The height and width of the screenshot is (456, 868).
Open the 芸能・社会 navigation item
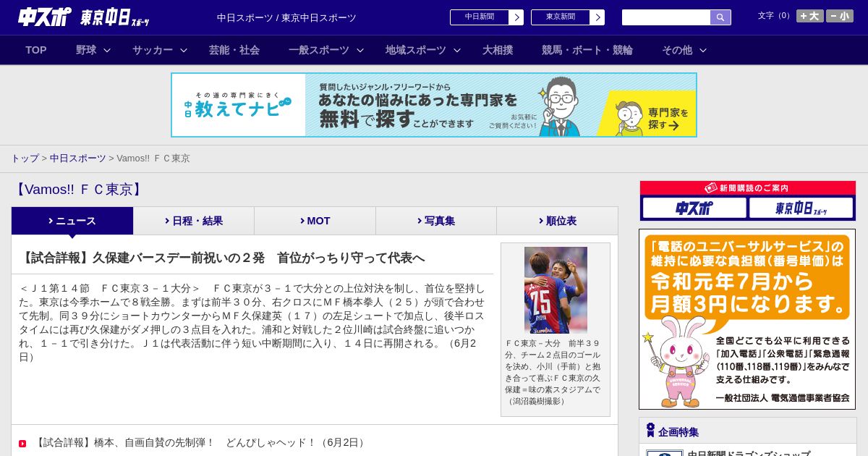pos(234,50)
